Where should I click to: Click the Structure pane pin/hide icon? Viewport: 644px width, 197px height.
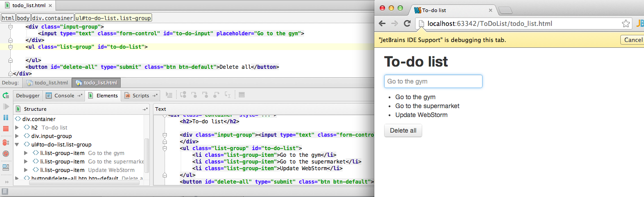[x=145, y=109]
